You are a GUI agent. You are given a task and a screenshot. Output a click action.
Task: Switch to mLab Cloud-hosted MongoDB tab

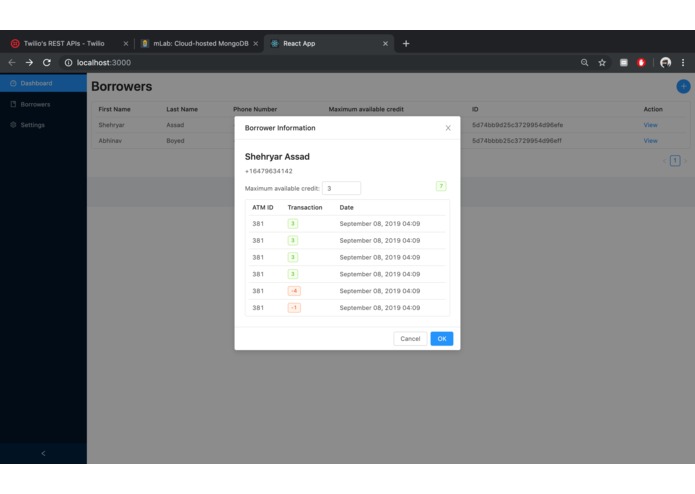(199, 43)
